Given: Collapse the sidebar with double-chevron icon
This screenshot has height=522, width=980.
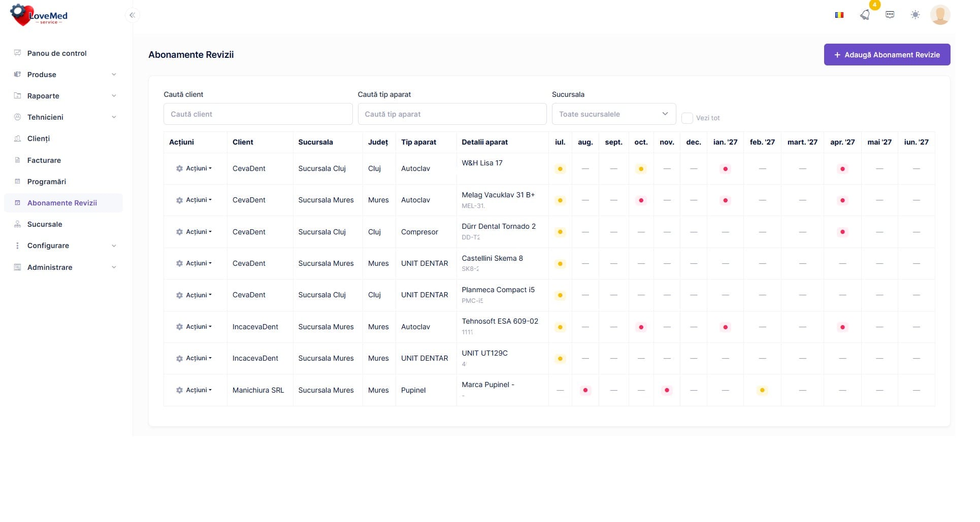Looking at the screenshot, I should (132, 15).
